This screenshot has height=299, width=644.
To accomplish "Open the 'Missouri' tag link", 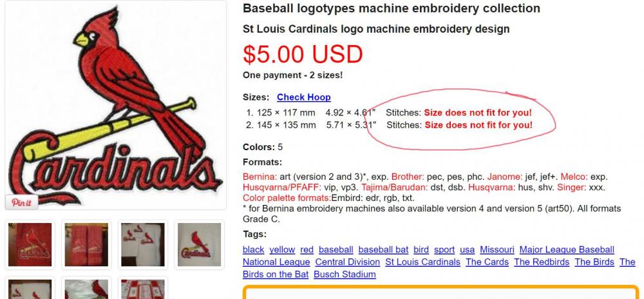I will (x=497, y=249).
